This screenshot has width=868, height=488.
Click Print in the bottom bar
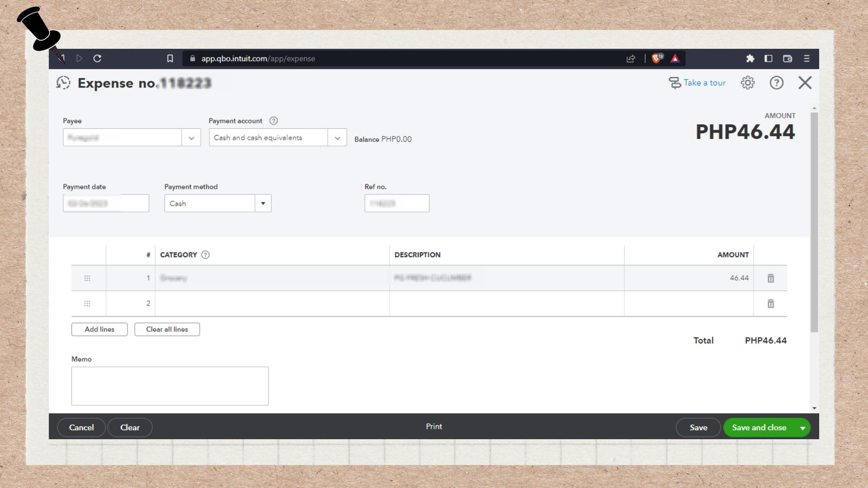[434, 427]
